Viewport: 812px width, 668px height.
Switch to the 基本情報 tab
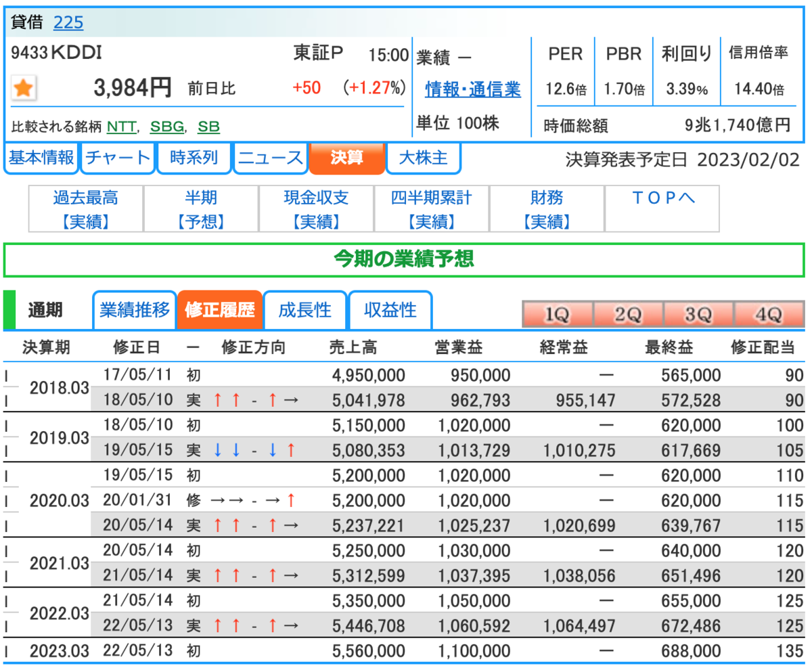click(41, 158)
